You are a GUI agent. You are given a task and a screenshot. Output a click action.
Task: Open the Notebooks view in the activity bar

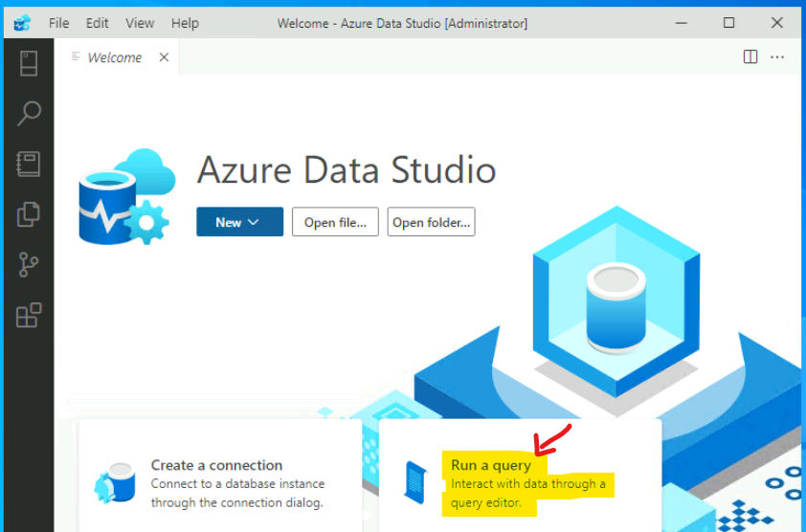[29, 164]
